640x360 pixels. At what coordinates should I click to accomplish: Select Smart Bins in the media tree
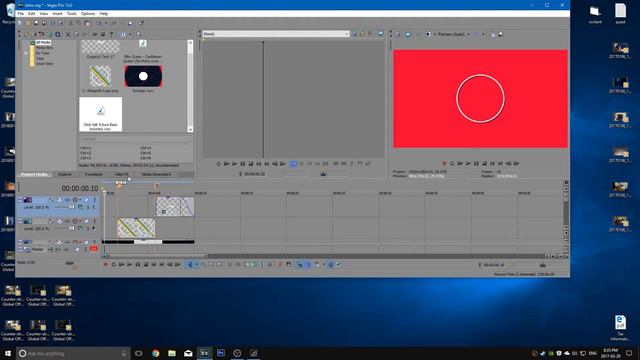[x=44, y=64]
